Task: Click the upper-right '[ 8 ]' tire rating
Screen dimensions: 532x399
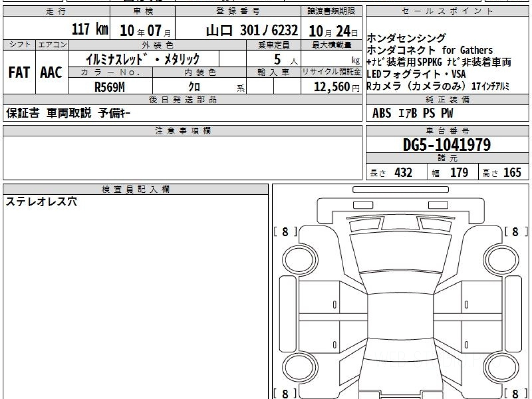Action: point(516,231)
